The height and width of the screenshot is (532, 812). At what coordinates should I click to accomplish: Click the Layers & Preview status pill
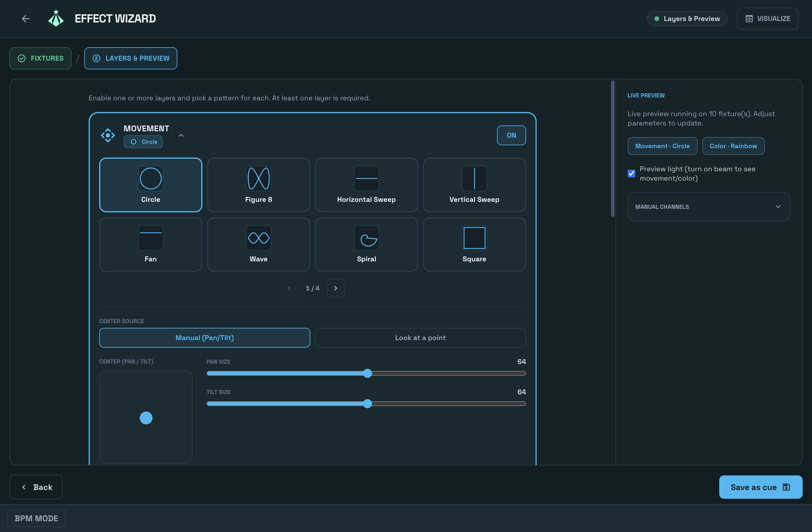pos(687,19)
